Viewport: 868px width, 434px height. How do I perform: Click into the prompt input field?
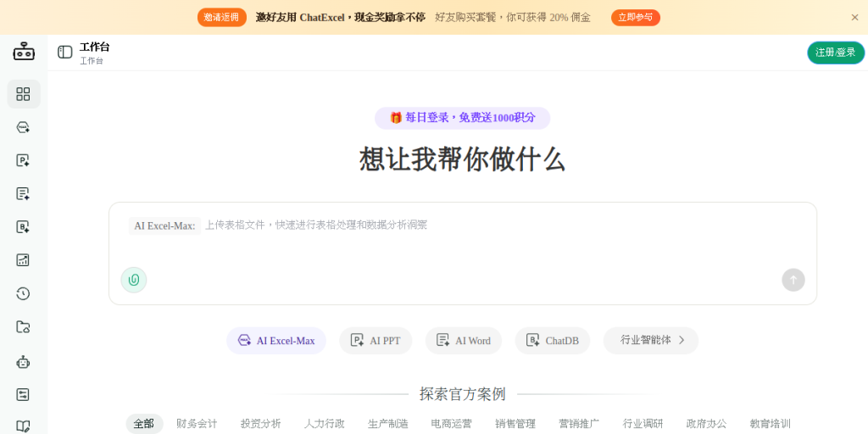click(x=463, y=253)
